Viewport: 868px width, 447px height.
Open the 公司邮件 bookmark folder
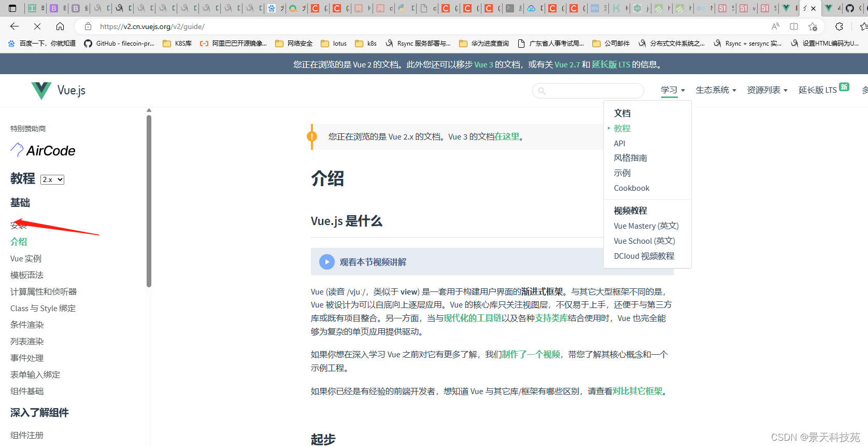click(611, 44)
